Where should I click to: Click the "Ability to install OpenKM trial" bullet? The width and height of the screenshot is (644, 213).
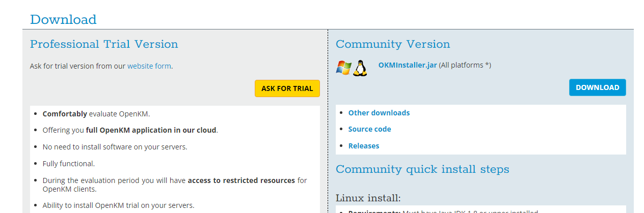[119, 205]
